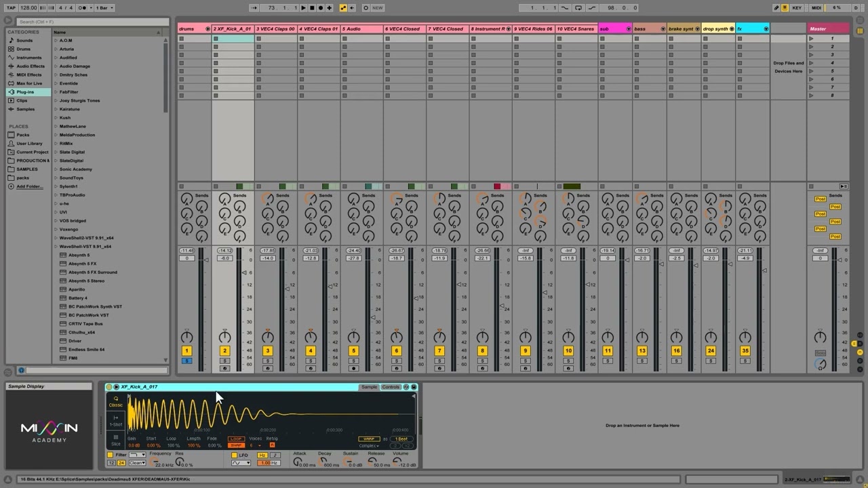Switch to Simpler Controls tab

coord(391,387)
